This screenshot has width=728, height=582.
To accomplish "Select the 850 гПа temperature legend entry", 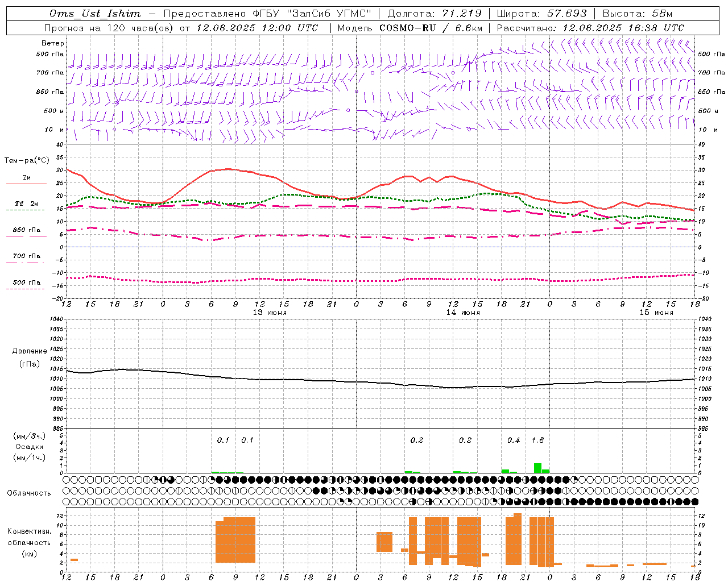I will (x=27, y=230).
